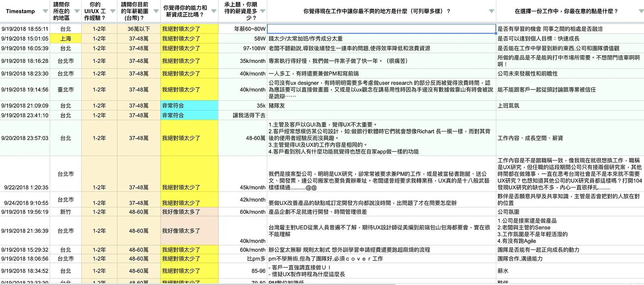Click the 產品企劃不足就進行開發 cell
Screen dimensions: 644x285
pyautogui.click(x=382, y=212)
